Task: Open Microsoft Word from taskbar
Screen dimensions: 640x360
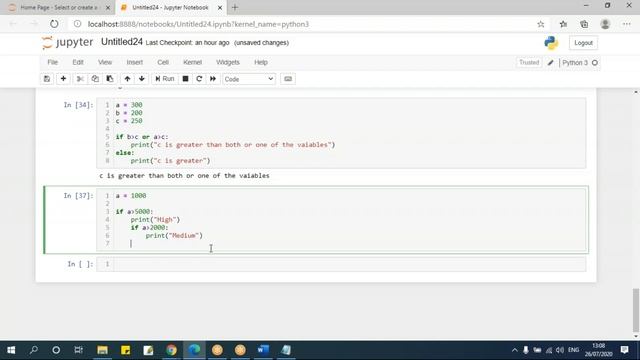Action: pos(263,350)
